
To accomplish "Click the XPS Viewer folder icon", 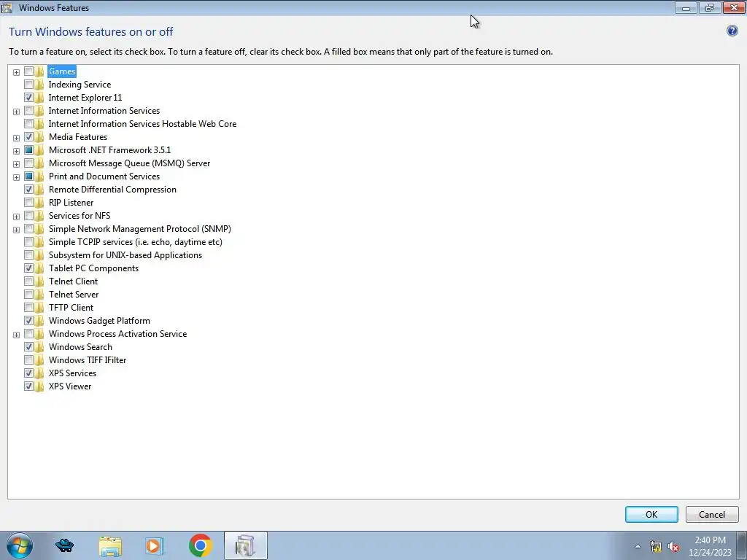I will [39, 386].
